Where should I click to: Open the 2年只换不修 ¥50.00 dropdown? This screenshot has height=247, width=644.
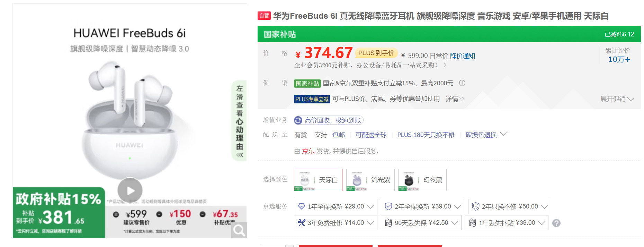(x=510, y=206)
